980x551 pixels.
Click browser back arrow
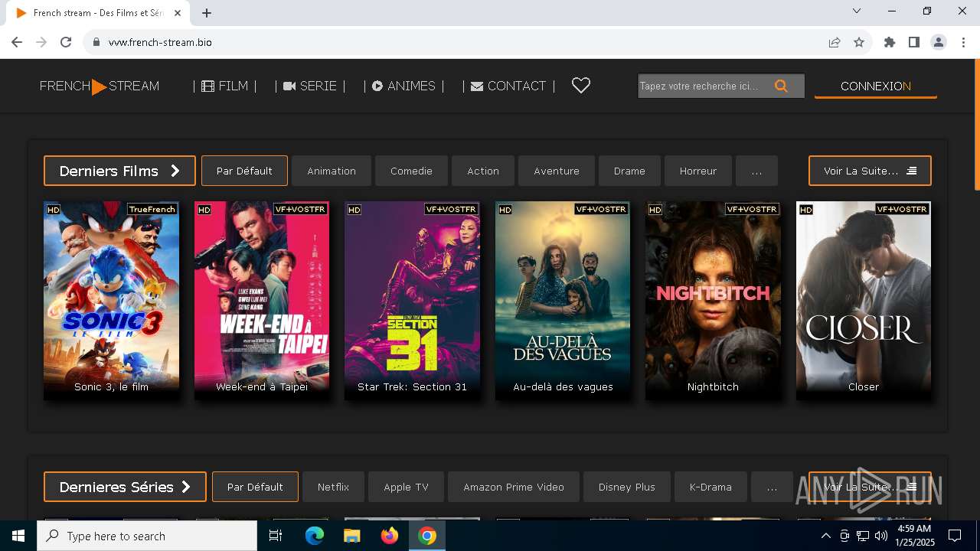(17, 42)
